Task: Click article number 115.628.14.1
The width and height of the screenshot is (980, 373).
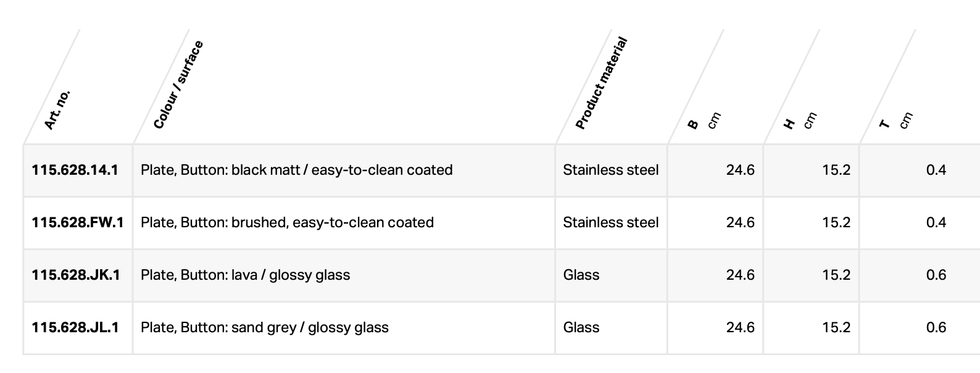Action: point(75,170)
